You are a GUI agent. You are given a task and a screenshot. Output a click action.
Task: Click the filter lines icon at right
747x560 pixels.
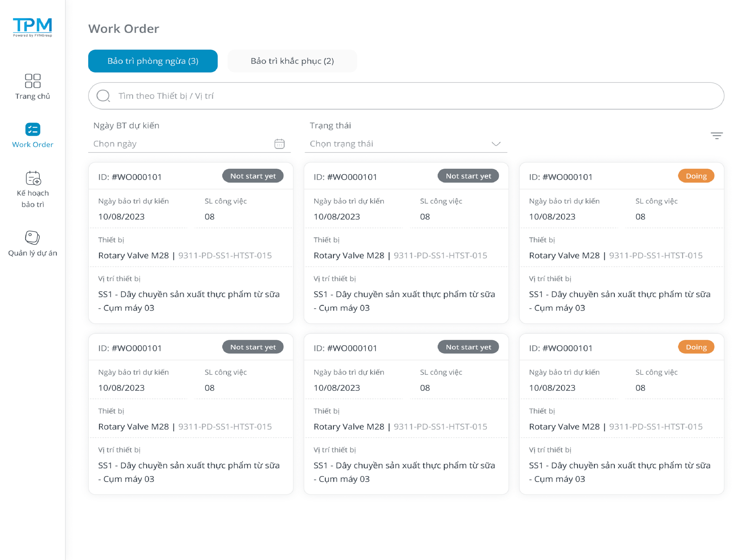(x=717, y=136)
